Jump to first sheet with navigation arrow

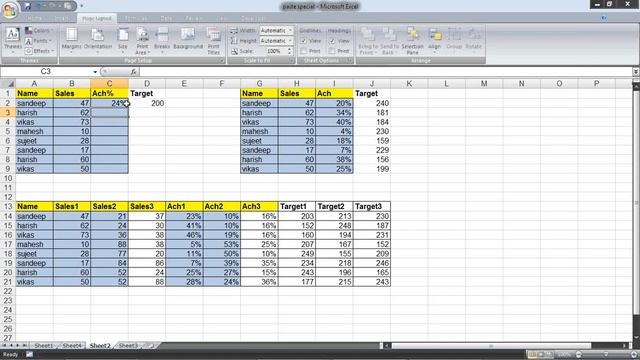pos(4,346)
